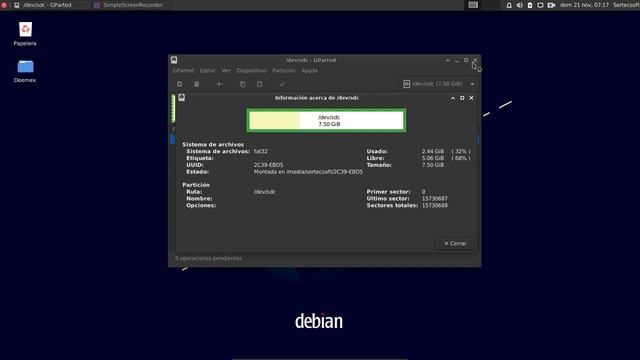Roll up the GParted main window
Screen dimensions: 640x360
click(447, 60)
